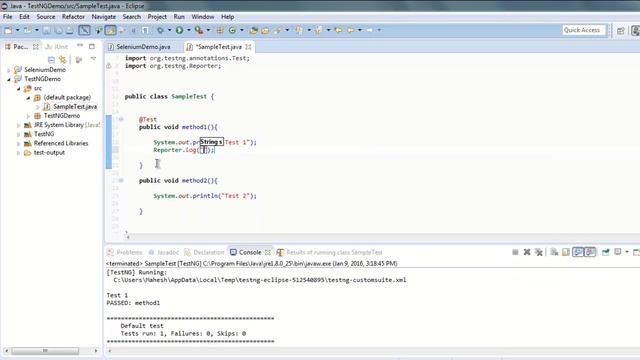640x360 pixels.
Task: Collapse method2 via fold marker in editor
Action: 121,180
